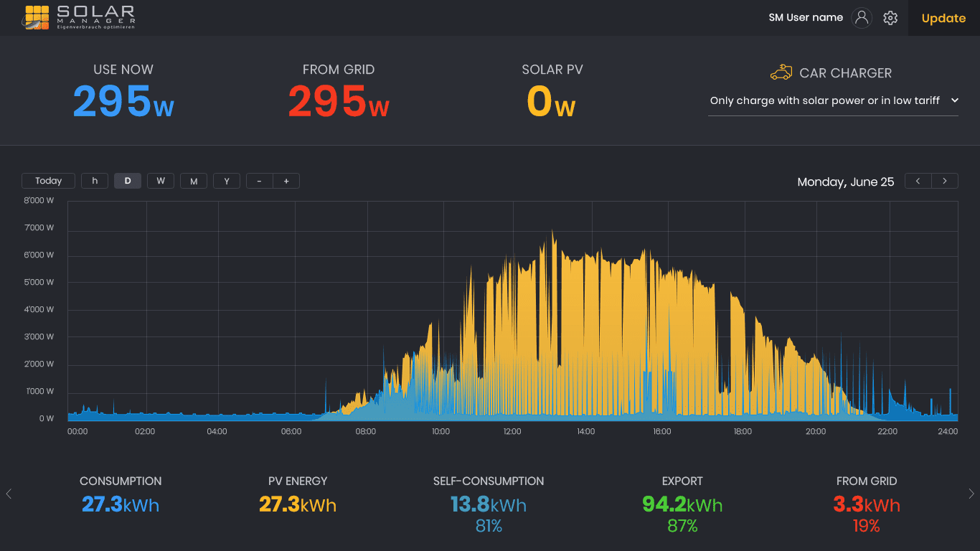Viewport: 980px width, 551px height.
Task: Click the left arrow beside the statistics row
Action: [x=9, y=494]
